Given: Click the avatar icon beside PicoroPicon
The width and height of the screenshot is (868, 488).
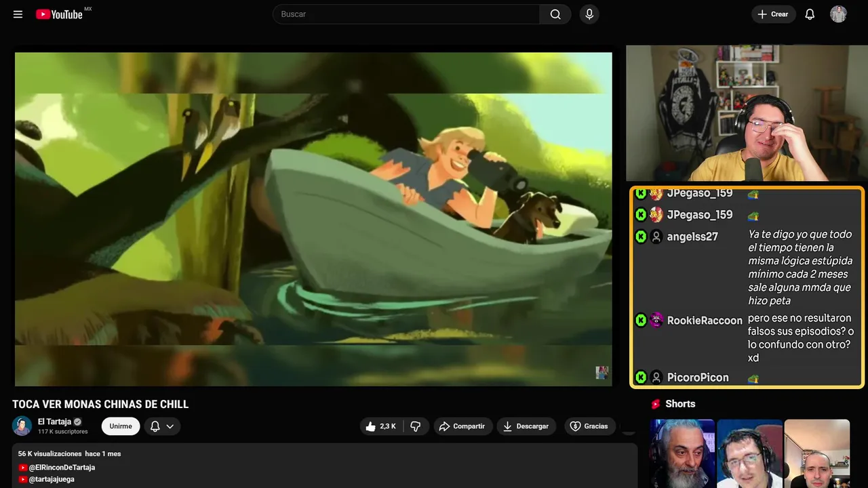Looking at the screenshot, I should point(656,378).
